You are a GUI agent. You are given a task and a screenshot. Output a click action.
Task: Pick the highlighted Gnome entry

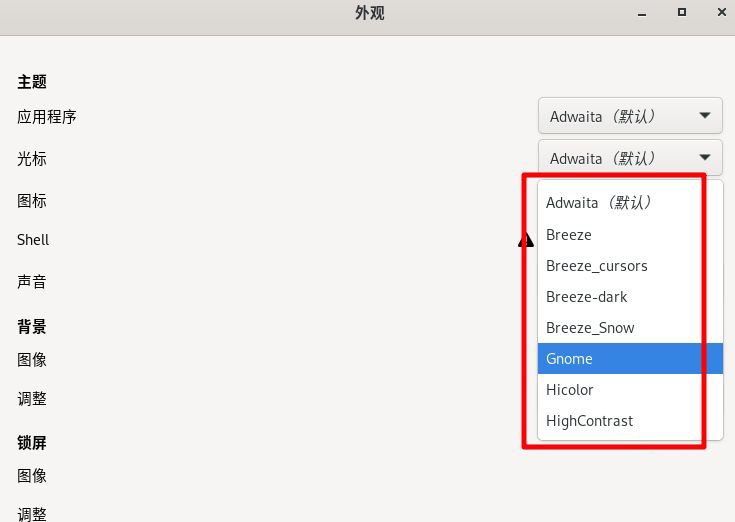pyautogui.click(x=630, y=358)
